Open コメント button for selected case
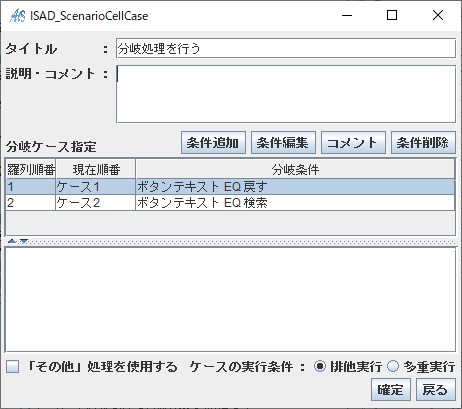Viewport: 462px width, 409px height. [x=353, y=143]
